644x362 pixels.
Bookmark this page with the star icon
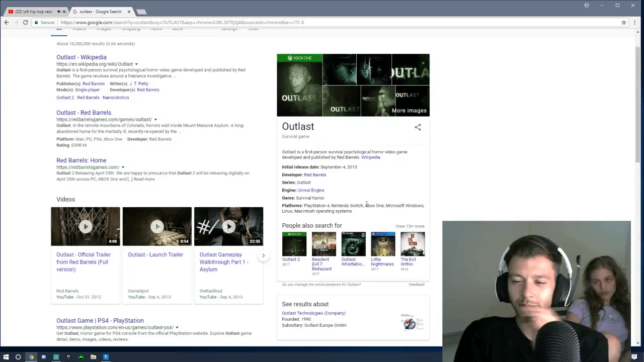[624, 23]
